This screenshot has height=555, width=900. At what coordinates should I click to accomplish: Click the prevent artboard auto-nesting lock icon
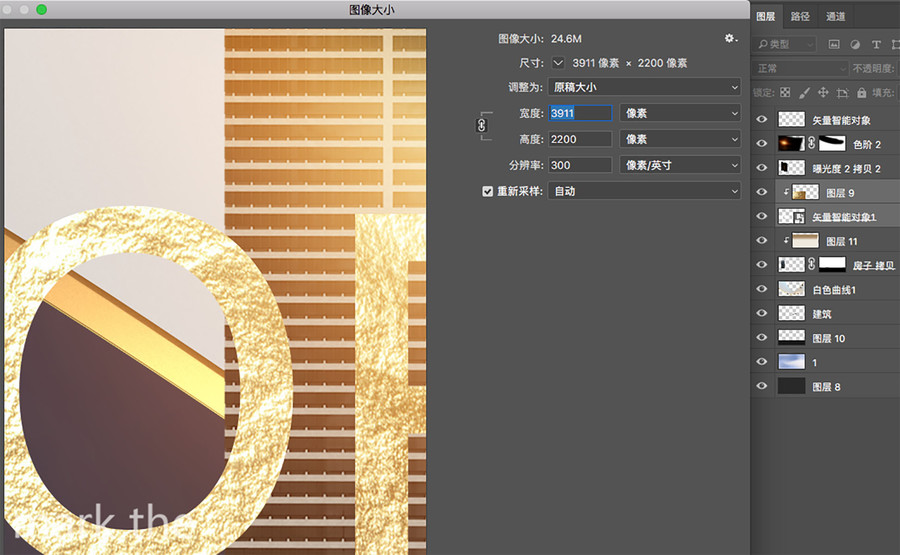[x=842, y=92]
